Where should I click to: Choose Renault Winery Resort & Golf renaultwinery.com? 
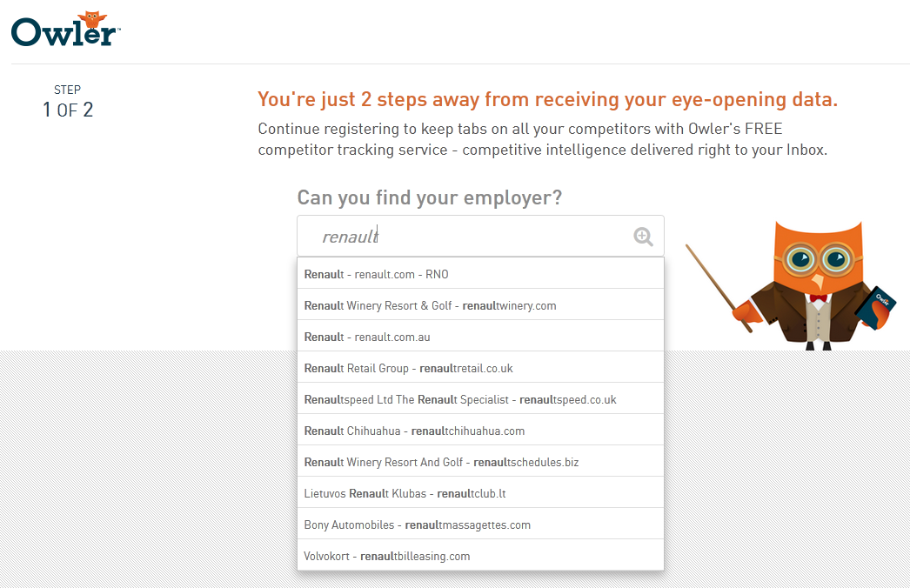point(480,304)
